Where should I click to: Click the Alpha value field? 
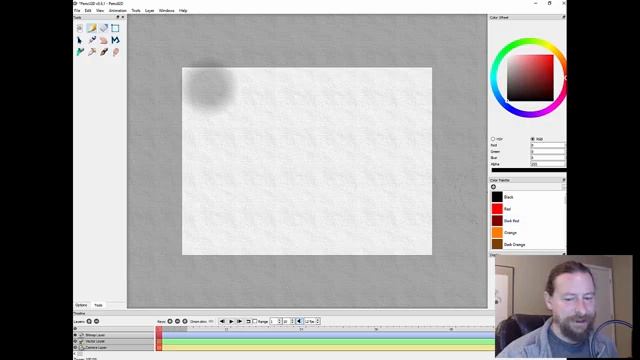pyautogui.click(x=548, y=164)
